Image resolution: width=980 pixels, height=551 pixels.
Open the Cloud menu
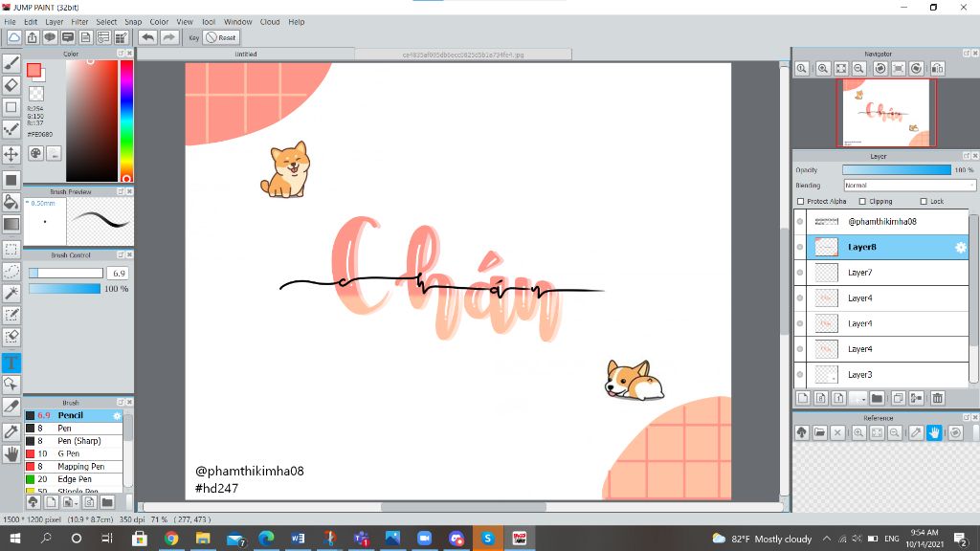pos(270,22)
